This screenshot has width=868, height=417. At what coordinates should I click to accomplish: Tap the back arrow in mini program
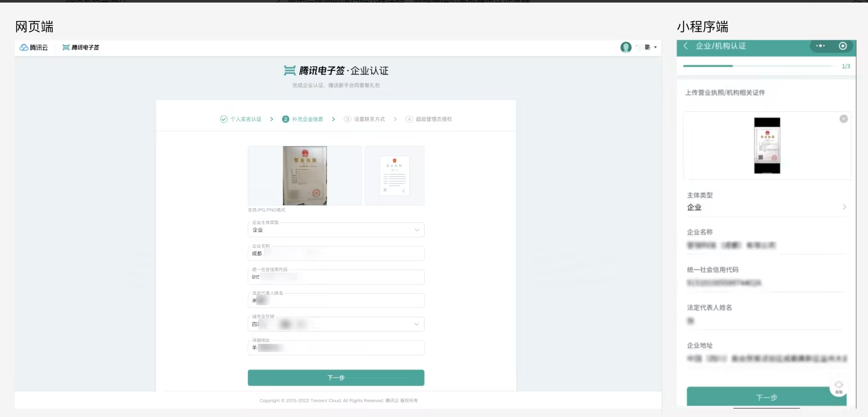(x=686, y=46)
